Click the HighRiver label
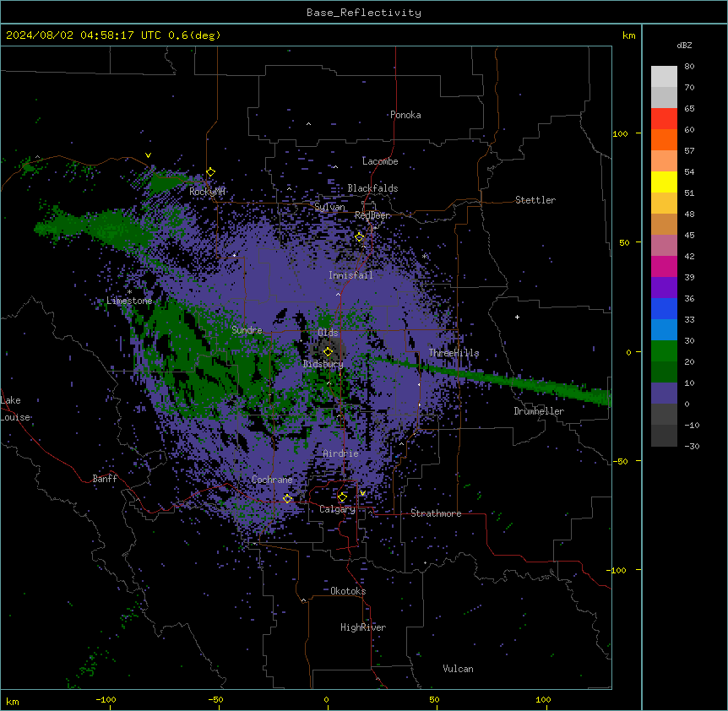Viewport: 728px width, 711px height. [x=363, y=628]
